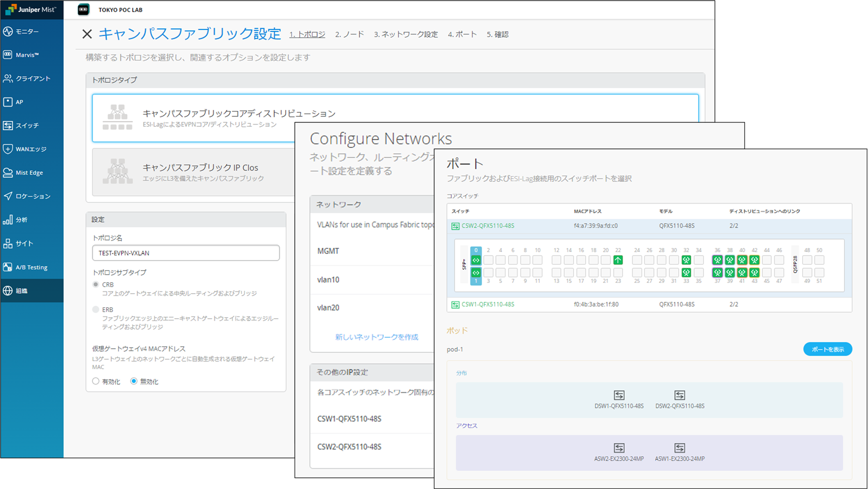
Task: Open the 組織 sidebar menu
Action: click(x=22, y=291)
